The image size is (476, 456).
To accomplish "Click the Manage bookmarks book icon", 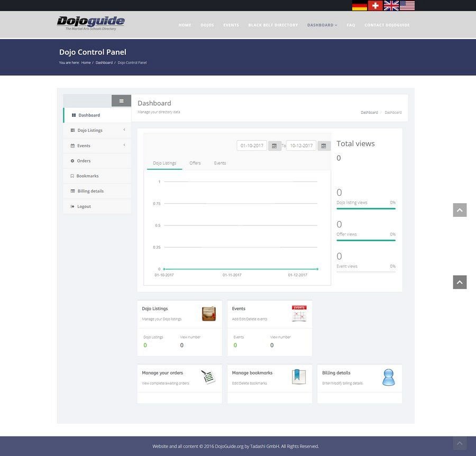I will coord(299,377).
